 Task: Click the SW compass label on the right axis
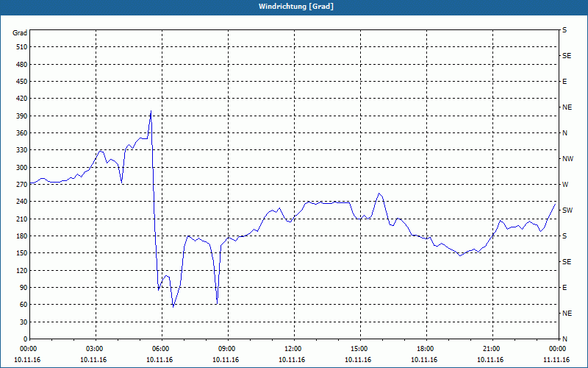(x=567, y=210)
